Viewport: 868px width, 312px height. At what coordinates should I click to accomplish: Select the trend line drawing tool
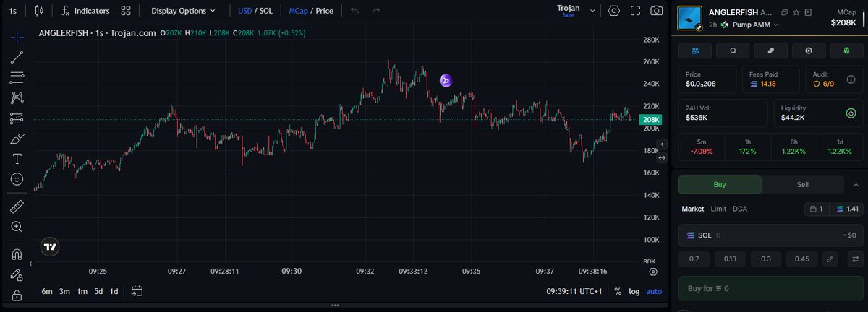[17, 57]
